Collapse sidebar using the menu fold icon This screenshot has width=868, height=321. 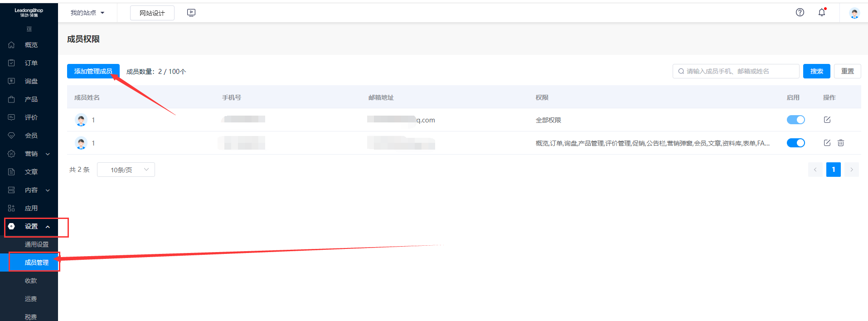point(29,29)
